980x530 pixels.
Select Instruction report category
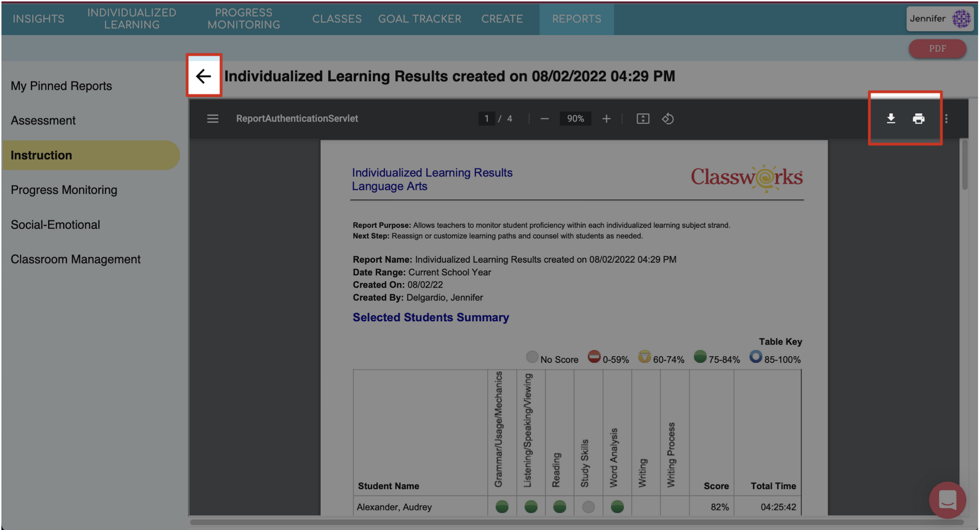[91, 155]
